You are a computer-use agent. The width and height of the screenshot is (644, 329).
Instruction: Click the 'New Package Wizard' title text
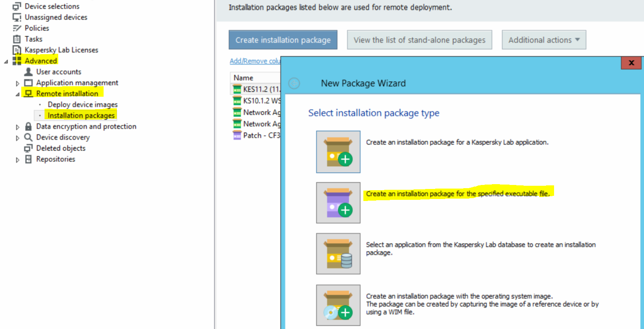(x=363, y=83)
